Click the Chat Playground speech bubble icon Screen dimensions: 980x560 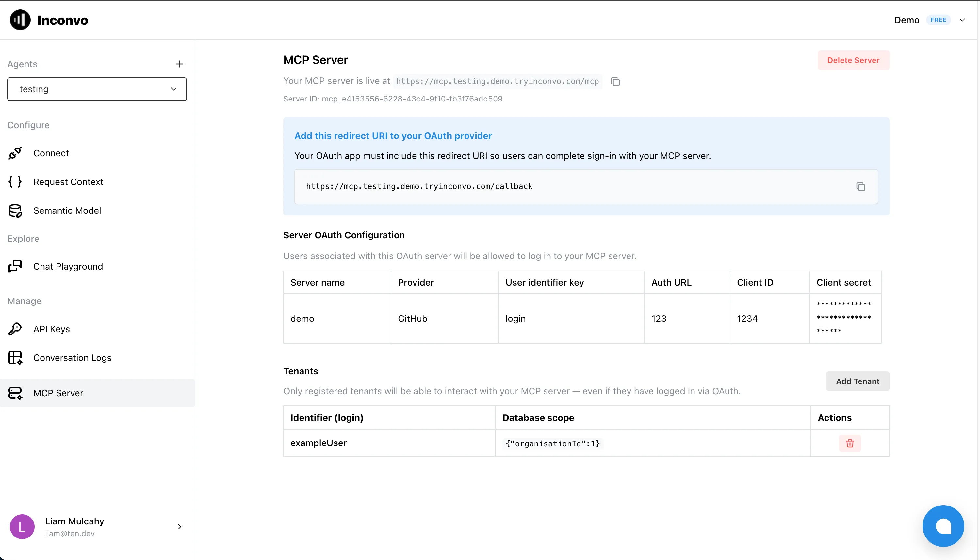pyautogui.click(x=15, y=266)
